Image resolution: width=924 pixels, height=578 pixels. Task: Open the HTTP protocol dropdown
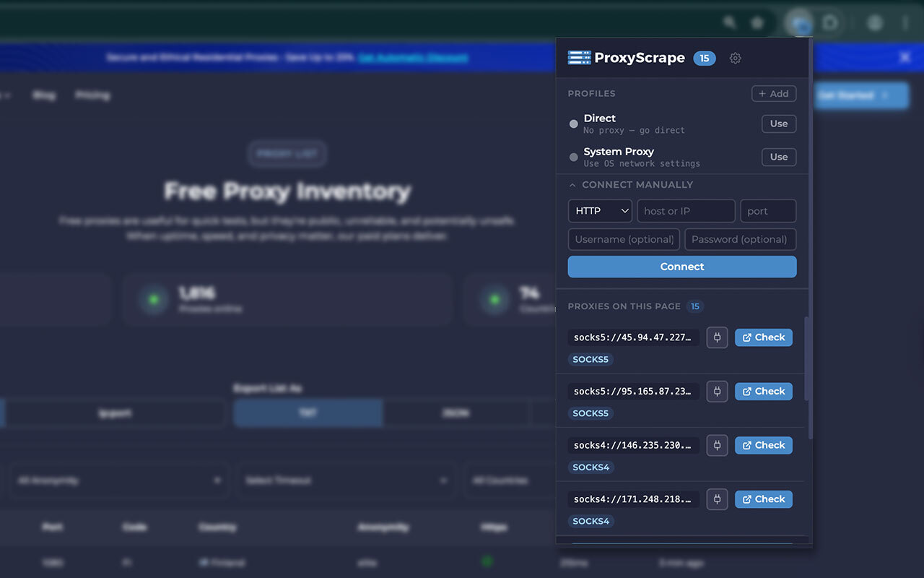600,211
